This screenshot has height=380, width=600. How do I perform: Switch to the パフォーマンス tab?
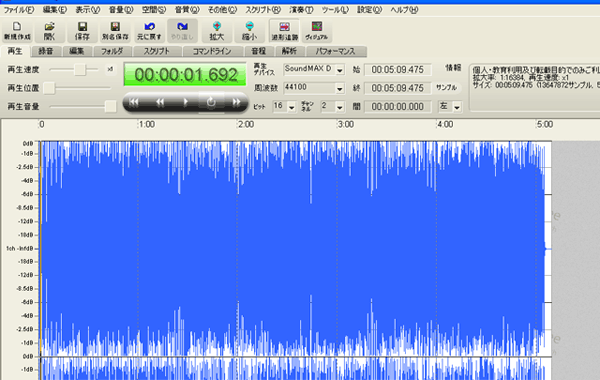(x=335, y=51)
